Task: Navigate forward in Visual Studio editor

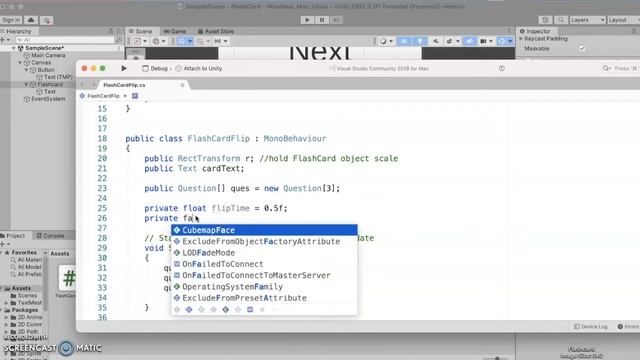Action: pos(93,85)
